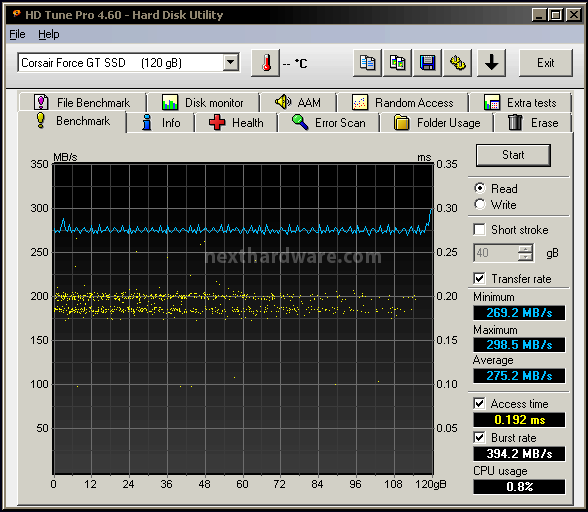The image size is (588, 512).
Task: Open the options gear icon
Action: (458, 63)
